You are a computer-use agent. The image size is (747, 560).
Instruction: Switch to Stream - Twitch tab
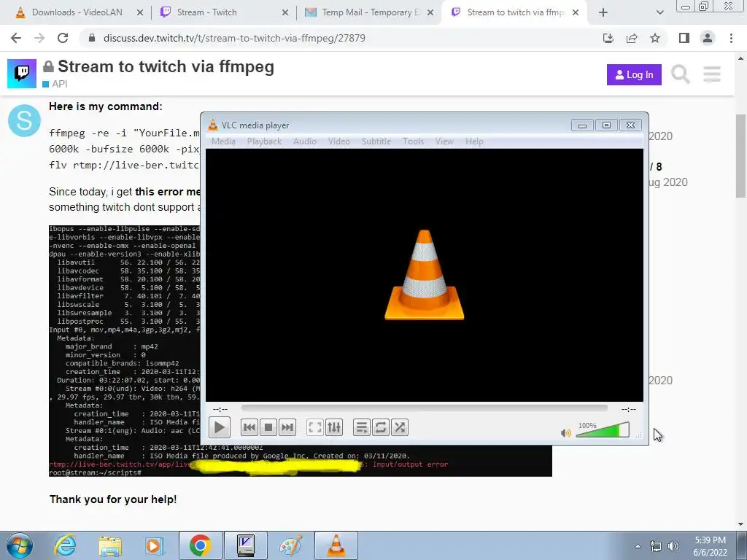click(x=206, y=12)
